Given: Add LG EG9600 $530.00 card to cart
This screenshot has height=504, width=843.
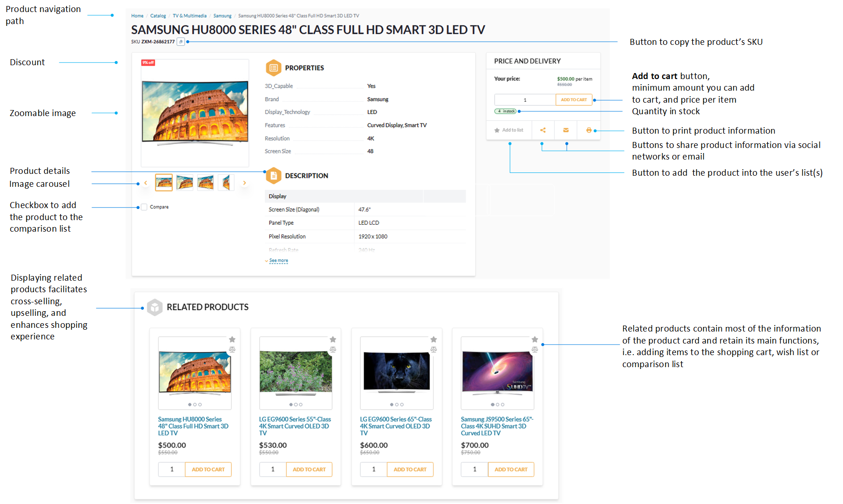Looking at the screenshot, I should coord(309,469).
